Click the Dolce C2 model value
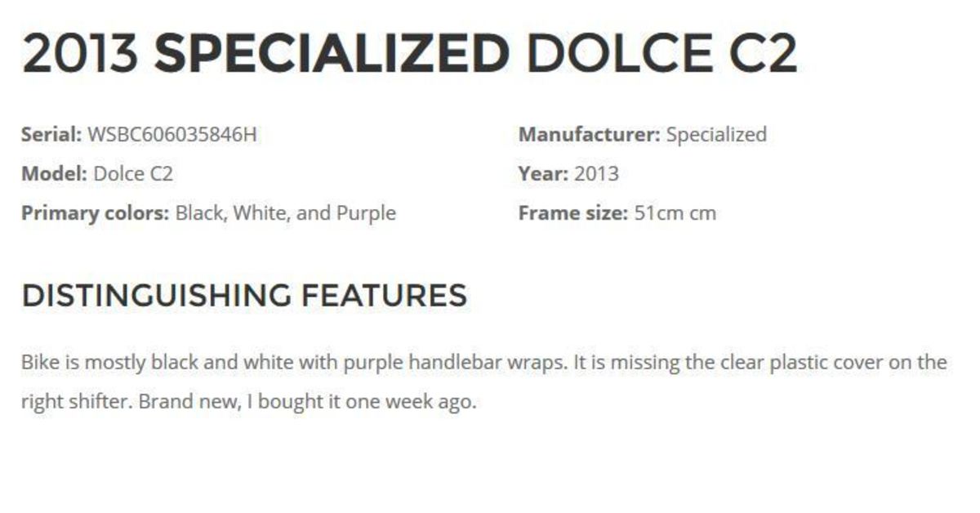The height and width of the screenshot is (513, 980). click(133, 173)
